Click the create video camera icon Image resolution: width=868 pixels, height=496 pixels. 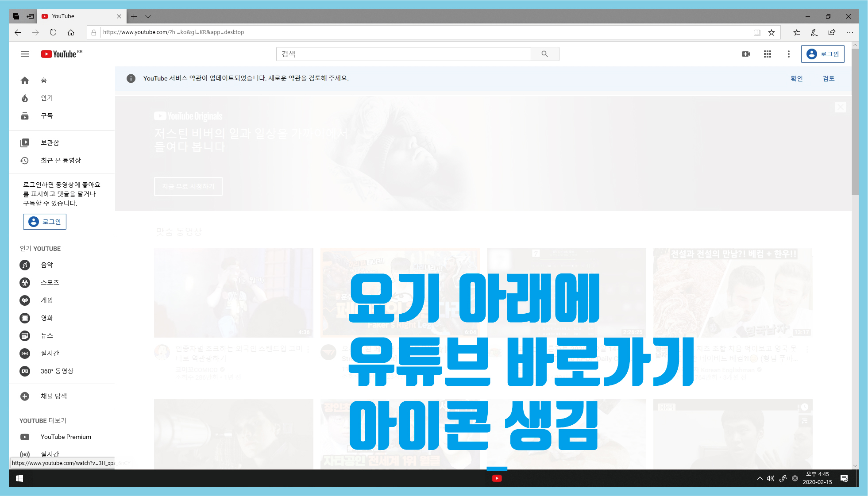coord(746,54)
